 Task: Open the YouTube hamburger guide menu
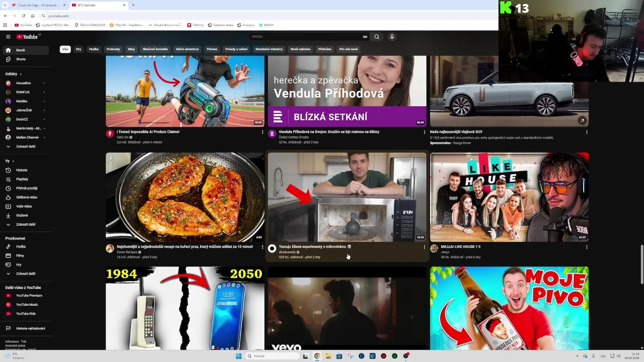tap(8, 37)
